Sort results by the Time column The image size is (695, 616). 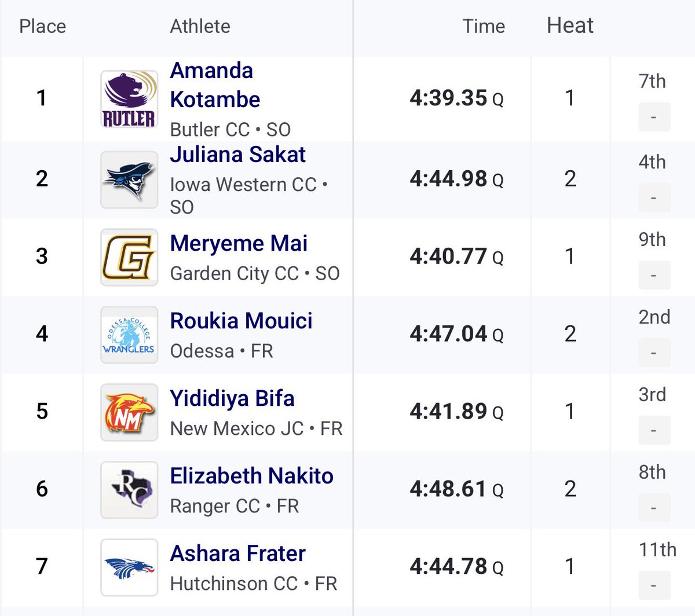point(484,26)
